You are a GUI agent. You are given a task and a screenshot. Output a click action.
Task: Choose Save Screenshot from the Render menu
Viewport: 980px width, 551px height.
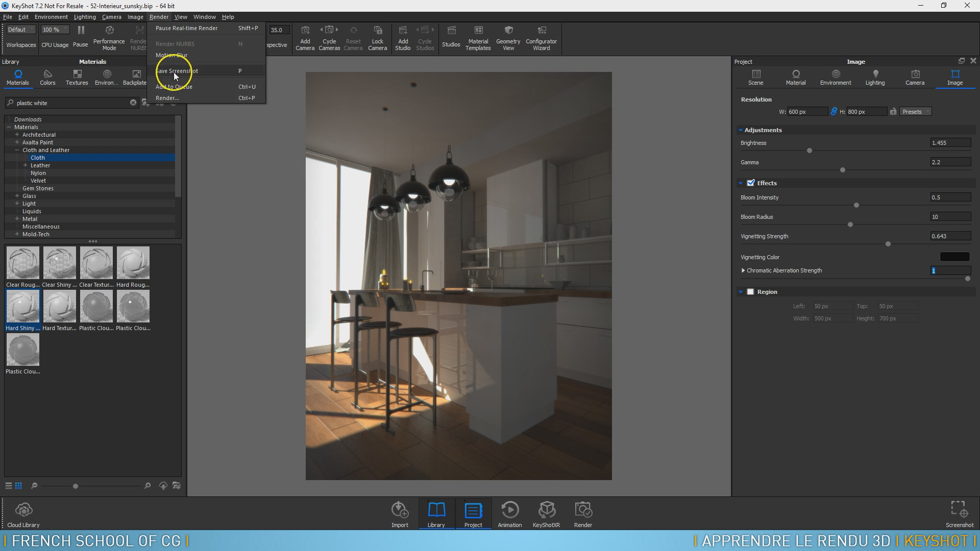click(x=176, y=71)
